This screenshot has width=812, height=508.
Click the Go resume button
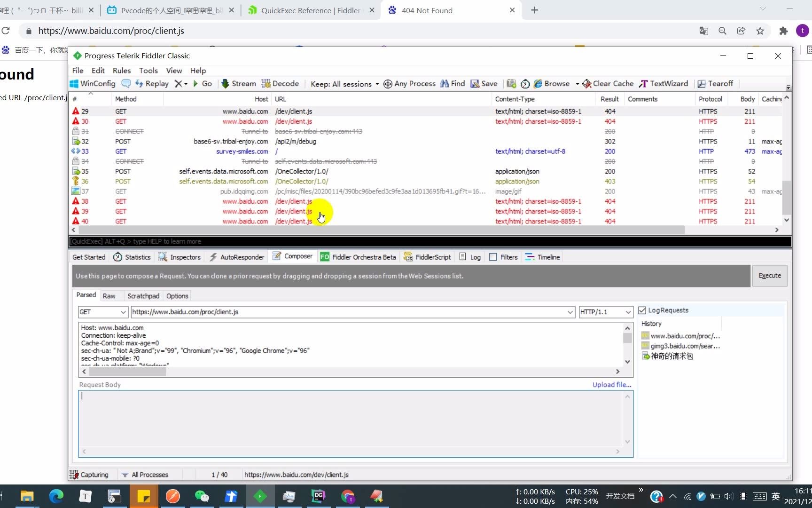point(203,83)
